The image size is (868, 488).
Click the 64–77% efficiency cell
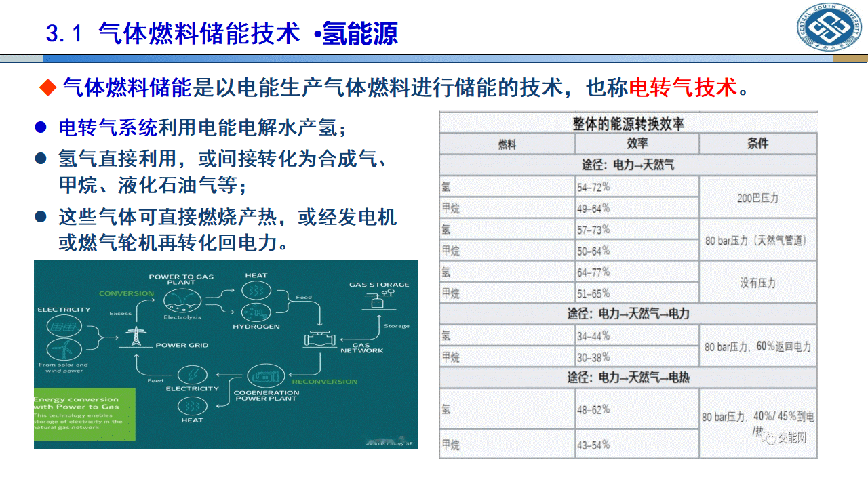point(637,272)
